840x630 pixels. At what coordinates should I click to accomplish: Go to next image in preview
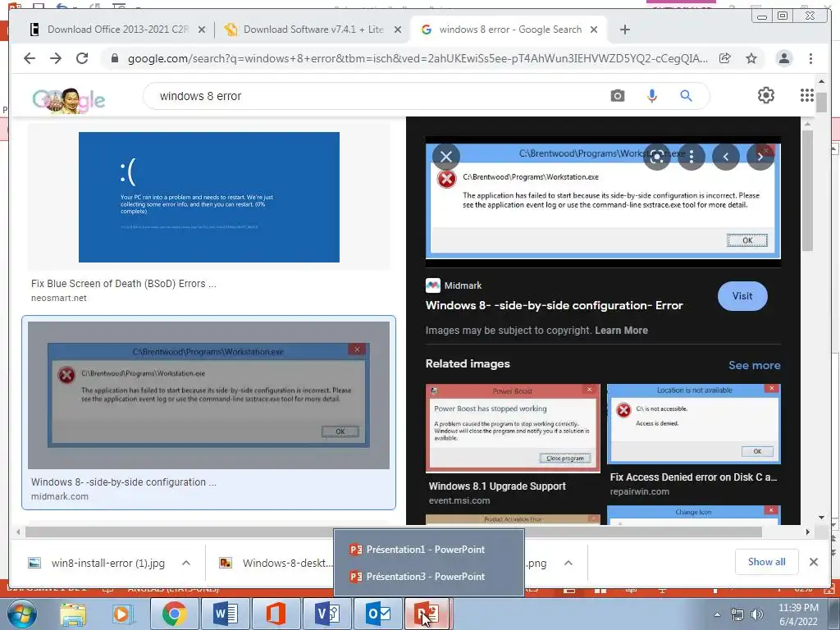tap(760, 157)
